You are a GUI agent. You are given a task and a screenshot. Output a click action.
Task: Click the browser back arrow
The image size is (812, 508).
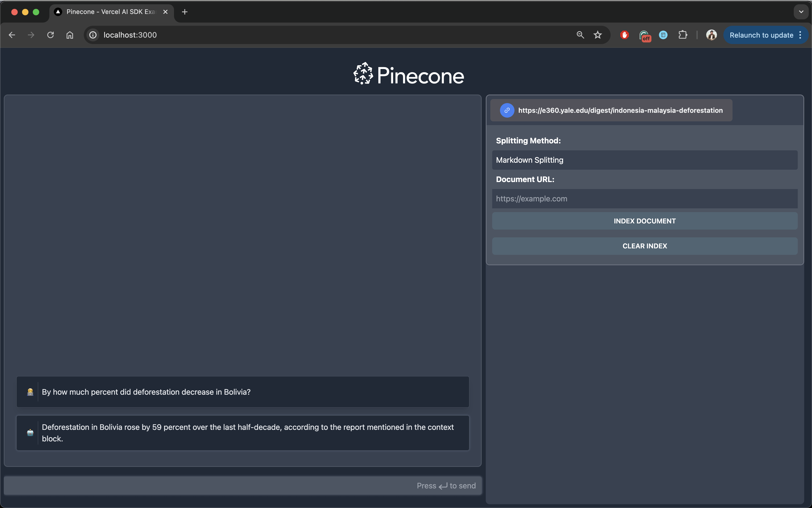coord(12,35)
